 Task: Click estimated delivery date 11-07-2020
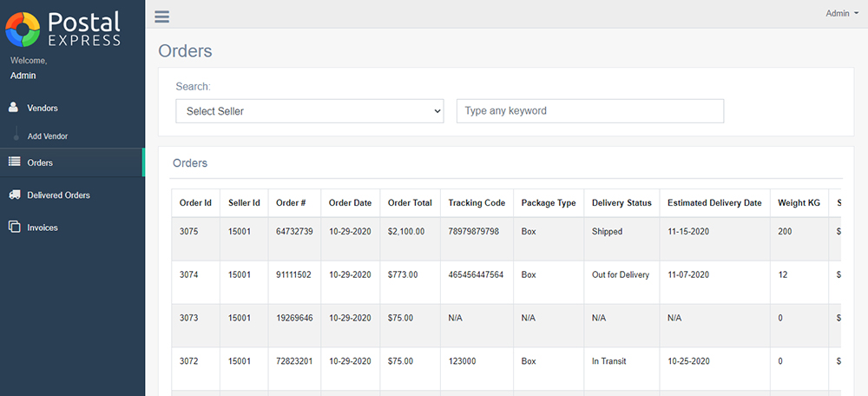(x=688, y=274)
